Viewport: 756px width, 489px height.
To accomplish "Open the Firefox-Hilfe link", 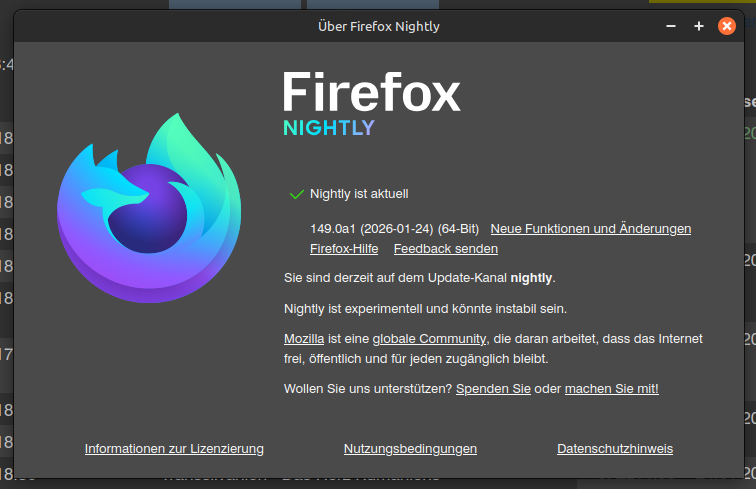I will (344, 249).
